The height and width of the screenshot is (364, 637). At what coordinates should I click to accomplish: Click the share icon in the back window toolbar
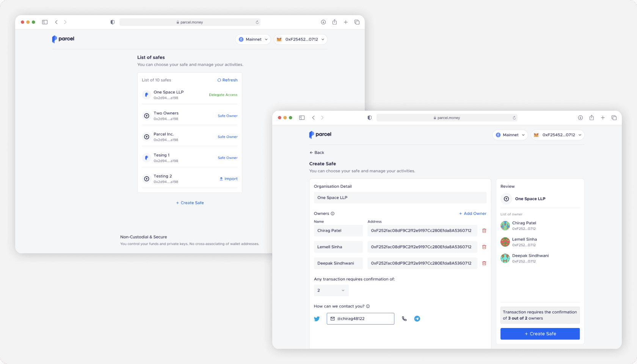(334, 22)
